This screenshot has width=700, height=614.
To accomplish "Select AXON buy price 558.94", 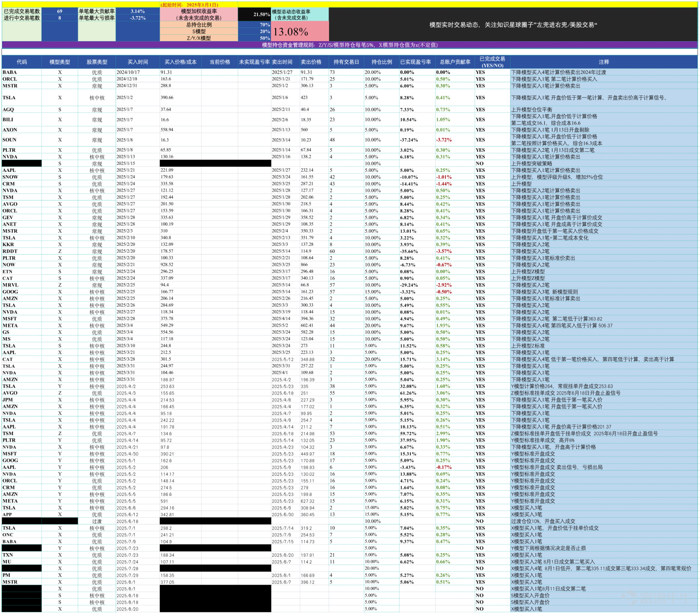I will 181,130.
